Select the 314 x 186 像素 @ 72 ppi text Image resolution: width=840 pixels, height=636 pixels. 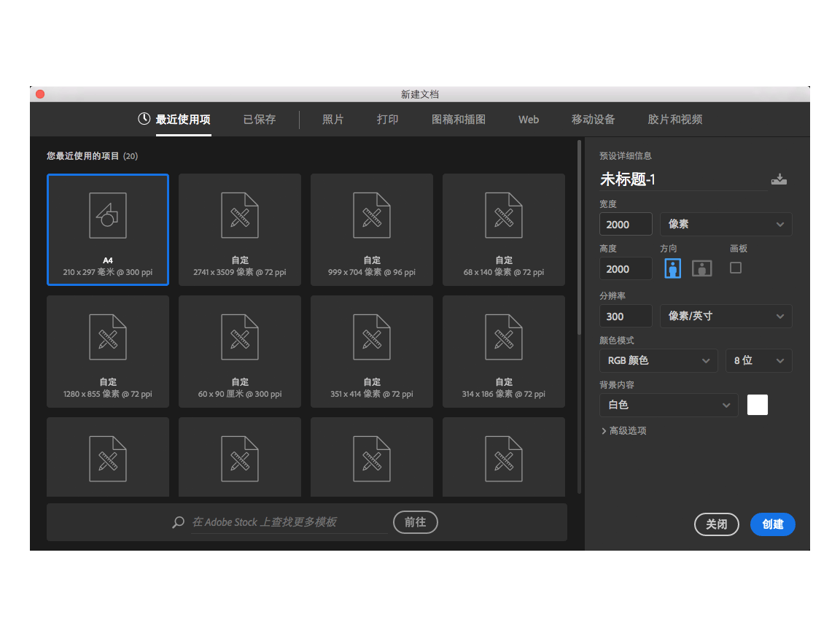click(x=504, y=394)
